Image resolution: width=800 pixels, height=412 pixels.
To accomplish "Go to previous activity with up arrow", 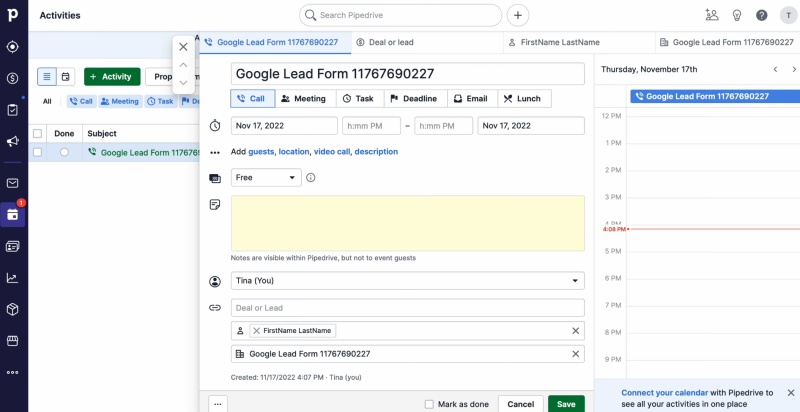I will pos(183,65).
